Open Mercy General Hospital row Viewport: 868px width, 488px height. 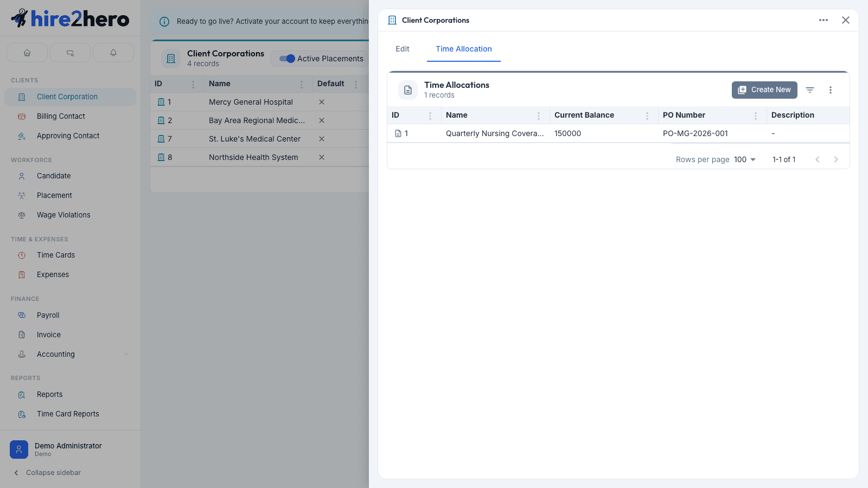point(259,102)
